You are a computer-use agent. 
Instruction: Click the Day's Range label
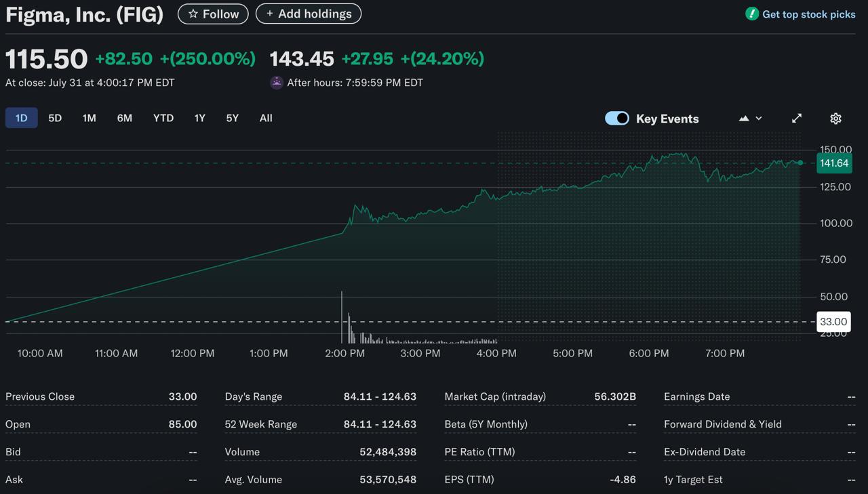(254, 396)
